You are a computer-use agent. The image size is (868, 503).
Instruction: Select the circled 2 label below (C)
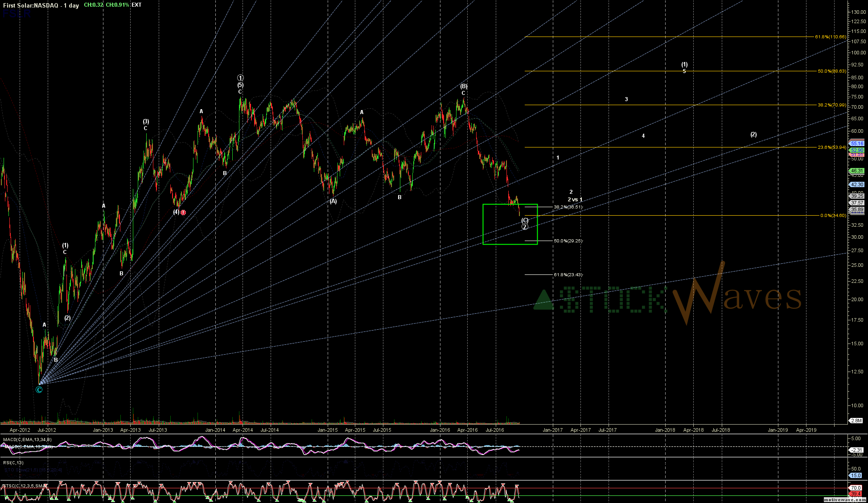coord(525,227)
